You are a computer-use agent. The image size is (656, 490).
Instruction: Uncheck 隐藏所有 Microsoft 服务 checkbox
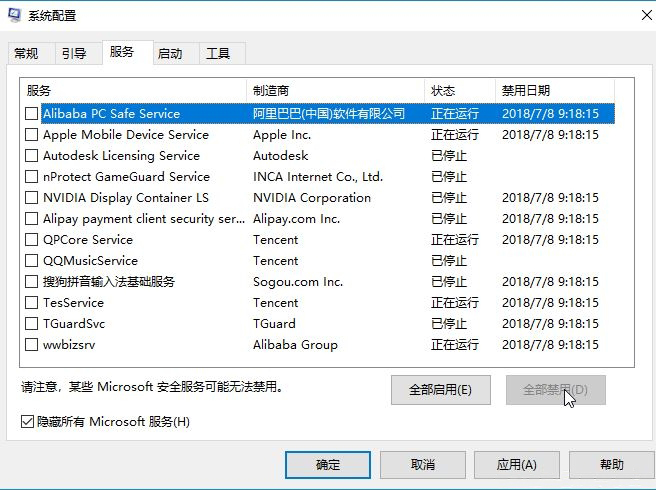click(27, 421)
